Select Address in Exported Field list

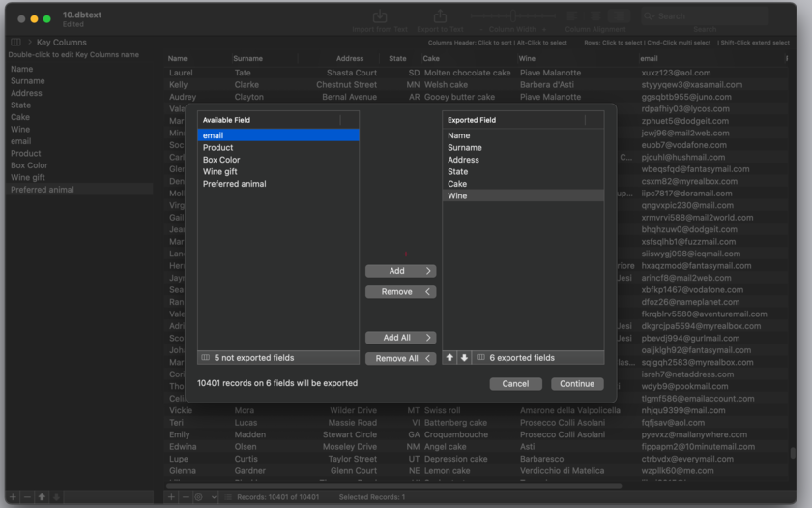tap(524, 160)
